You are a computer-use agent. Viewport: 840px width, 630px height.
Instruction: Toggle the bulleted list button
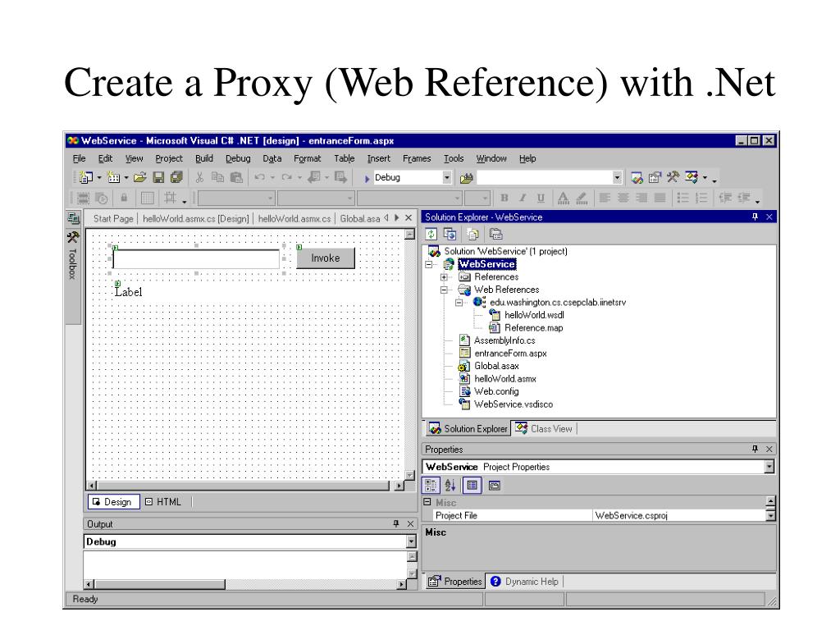click(x=682, y=199)
